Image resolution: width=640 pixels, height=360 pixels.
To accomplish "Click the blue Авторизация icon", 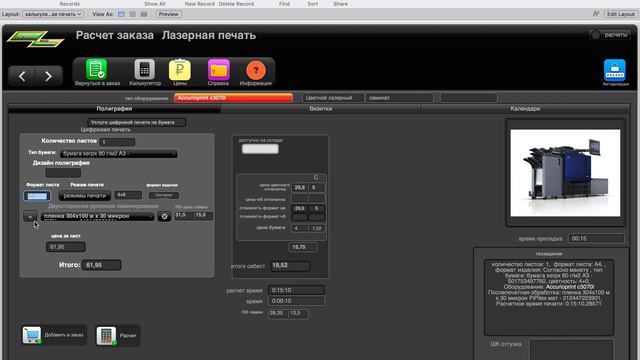I will [x=615, y=70].
